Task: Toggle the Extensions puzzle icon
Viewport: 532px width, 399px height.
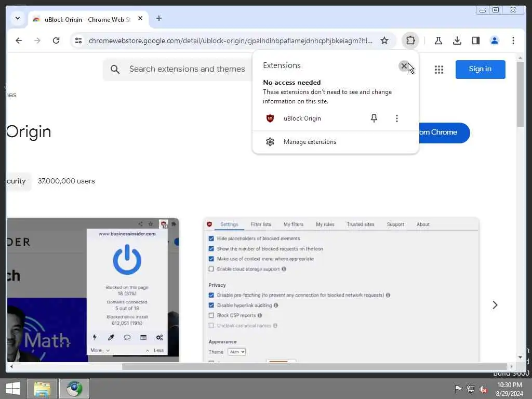Action: [410, 41]
